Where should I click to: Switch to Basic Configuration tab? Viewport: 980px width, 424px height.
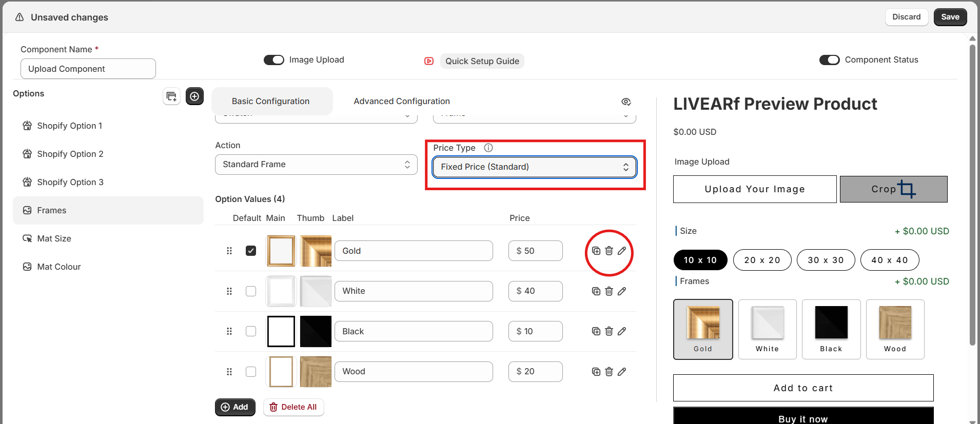click(271, 102)
